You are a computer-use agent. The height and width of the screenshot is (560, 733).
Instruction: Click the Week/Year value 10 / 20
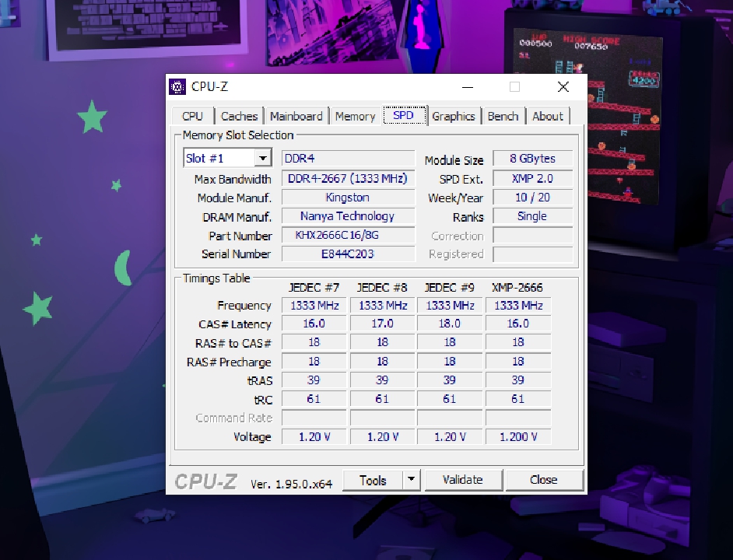(533, 198)
